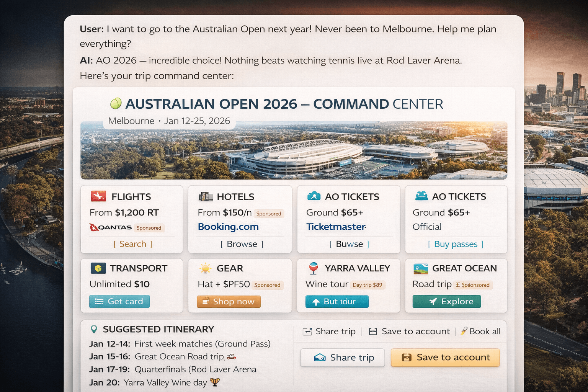
Task: Click the Great Ocean landscape icon
Action: point(421,268)
